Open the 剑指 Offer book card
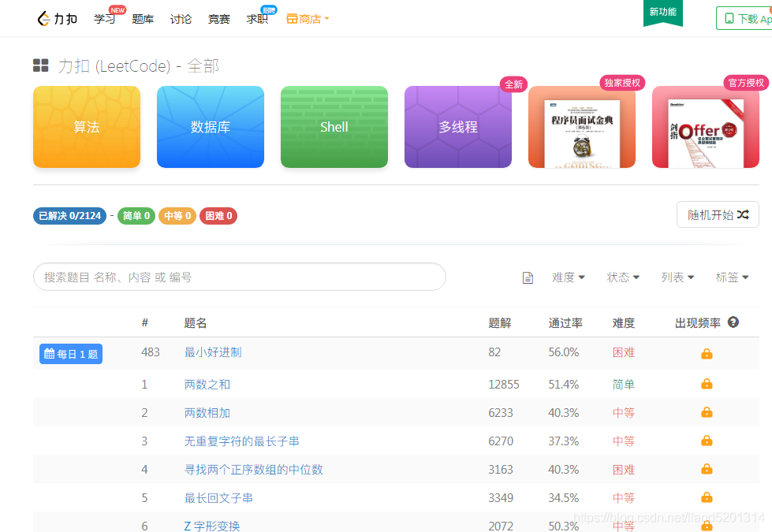The image size is (772, 532). coord(706,127)
